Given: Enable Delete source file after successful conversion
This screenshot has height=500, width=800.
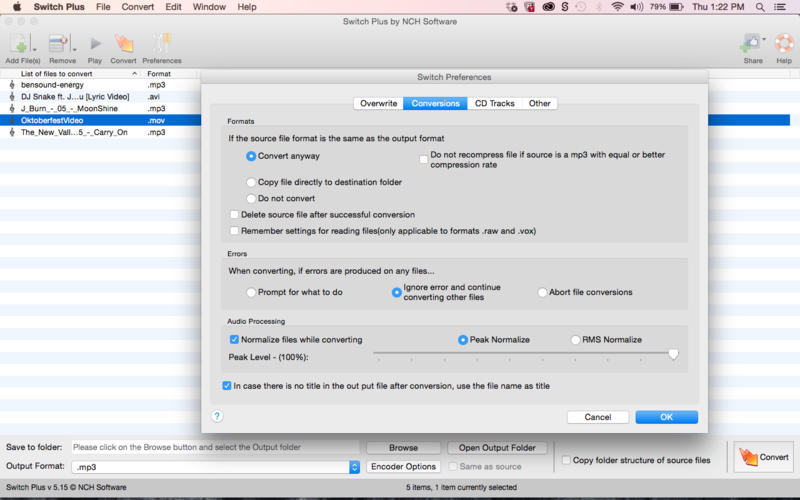Looking at the screenshot, I should [234, 215].
